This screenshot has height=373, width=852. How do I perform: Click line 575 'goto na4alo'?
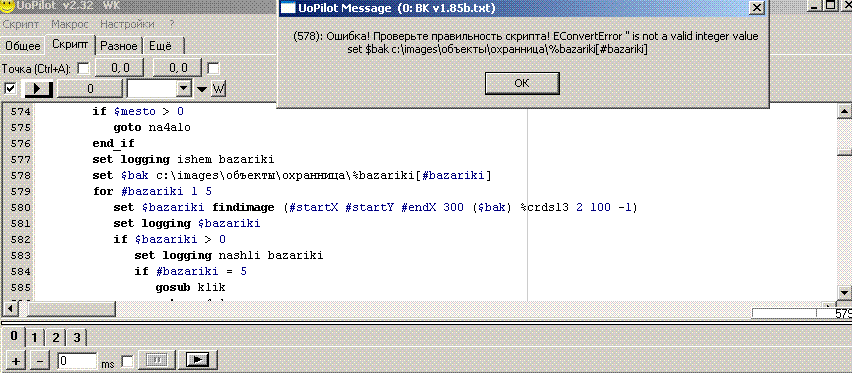click(x=152, y=128)
